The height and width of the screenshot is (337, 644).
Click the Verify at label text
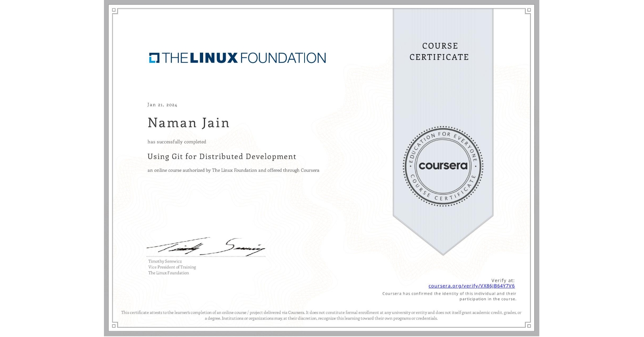pos(503,280)
